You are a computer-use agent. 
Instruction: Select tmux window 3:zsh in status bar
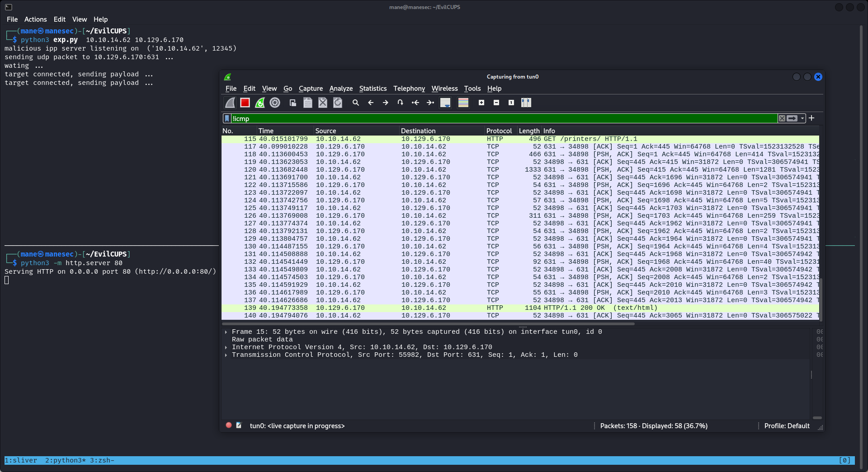point(102,461)
